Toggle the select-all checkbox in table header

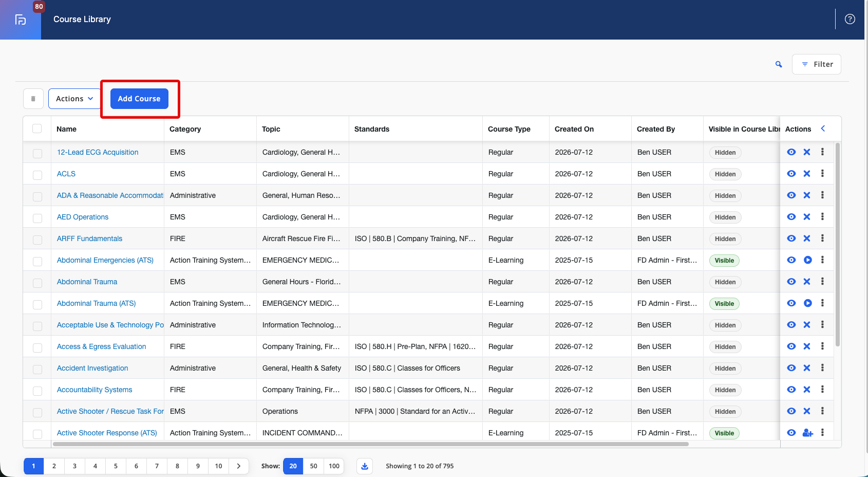pyautogui.click(x=37, y=129)
